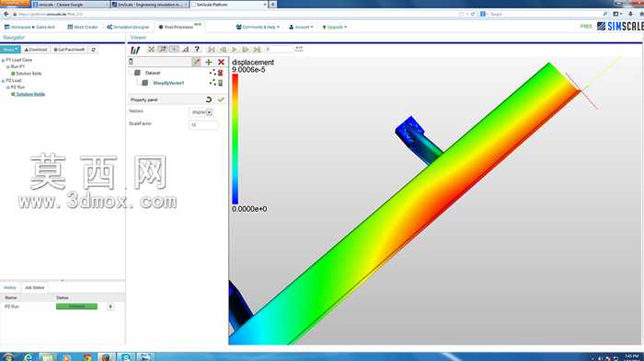Click the Get ParaView button

69,50
